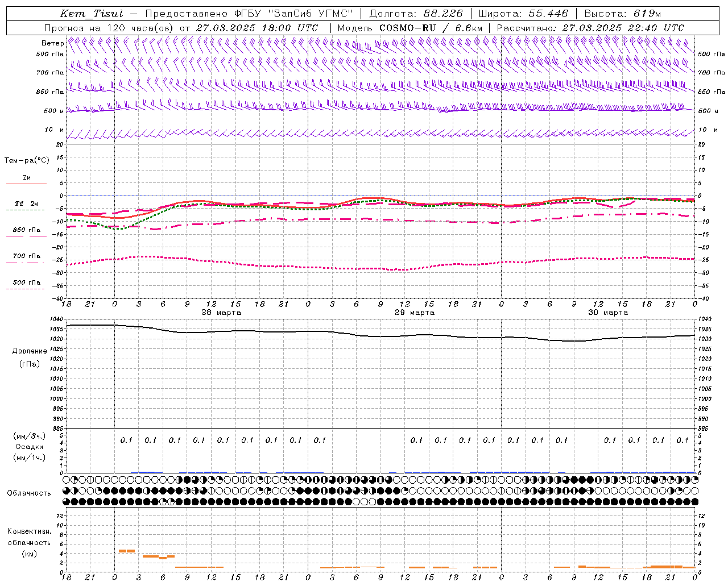Viewport: 728px width, 582px height.
Task: Click the "Тем-ра(°C)" temperature axis label
Action: point(27,161)
